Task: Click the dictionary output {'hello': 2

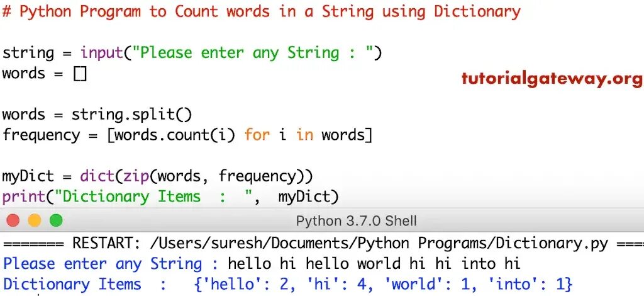Action: [383, 284]
